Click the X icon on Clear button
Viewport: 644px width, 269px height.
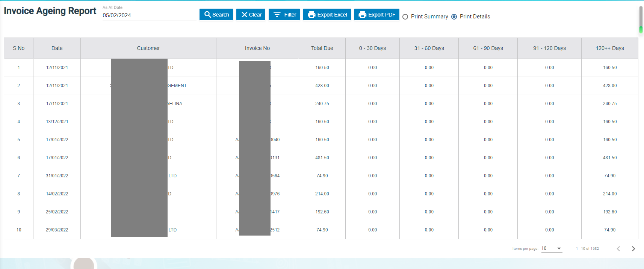click(244, 15)
